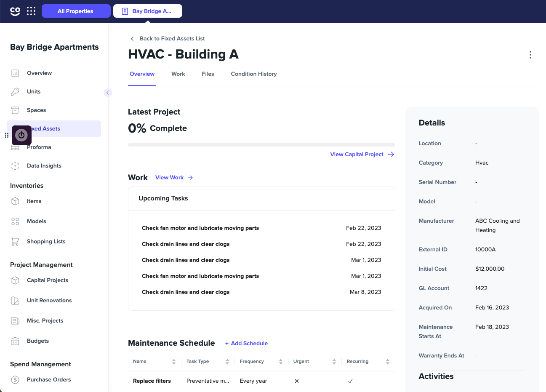Open the Feb 22 fan motor task
This screenshot has height=392, width=546.
click(x=200, y=228)
